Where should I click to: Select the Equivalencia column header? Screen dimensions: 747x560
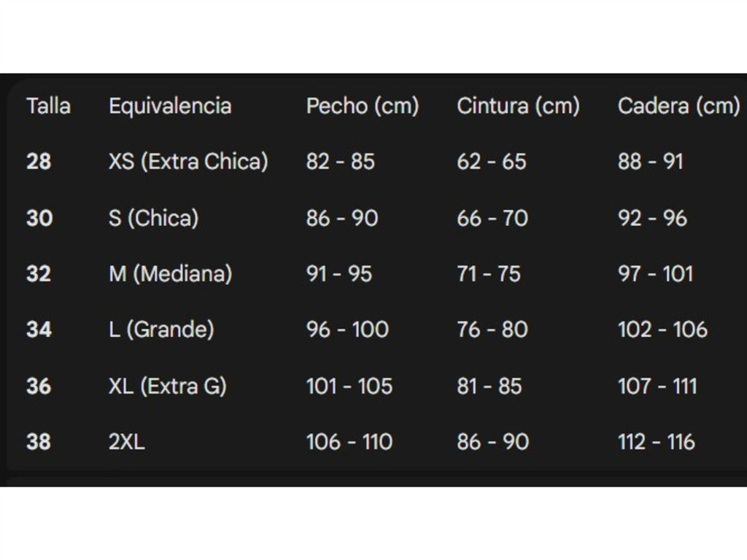tap(170, 106)
